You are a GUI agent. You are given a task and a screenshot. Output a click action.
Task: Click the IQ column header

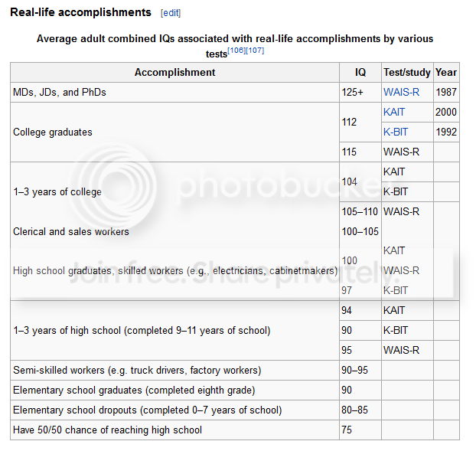360,72
